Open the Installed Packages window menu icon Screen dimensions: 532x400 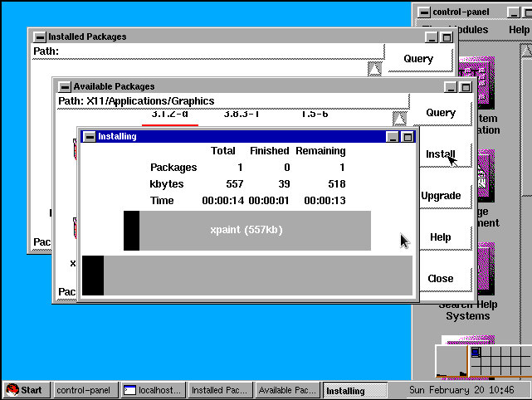coord(39,37)
